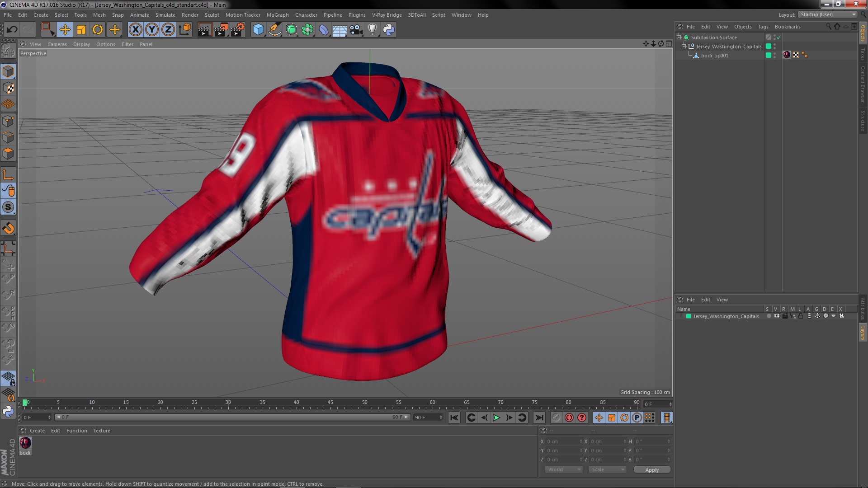This screenshot has width=868, height=488.
Task: Open the World coordinate mode dropdown
Action: (x=563, y=469)
